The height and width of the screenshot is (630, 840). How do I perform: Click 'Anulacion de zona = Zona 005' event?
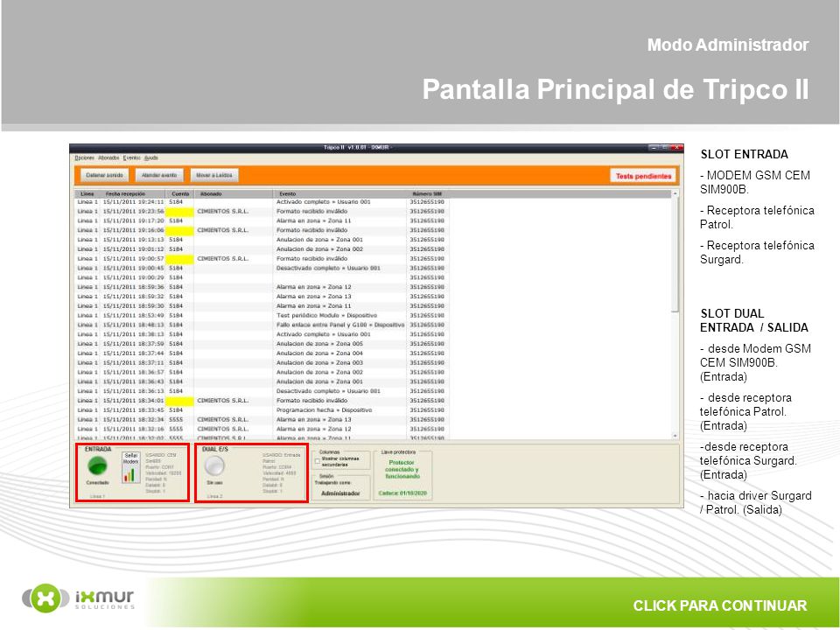[319, 344]
